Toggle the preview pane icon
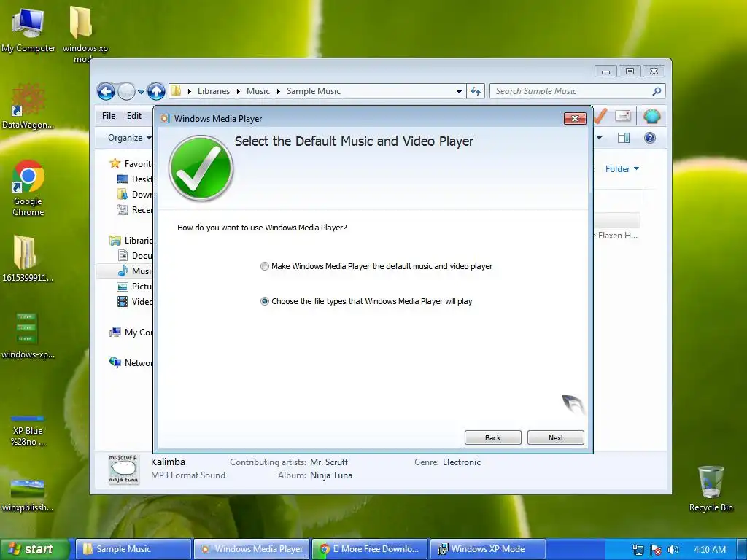This screenshot has height=560, width=747. [x=623, y=138]
